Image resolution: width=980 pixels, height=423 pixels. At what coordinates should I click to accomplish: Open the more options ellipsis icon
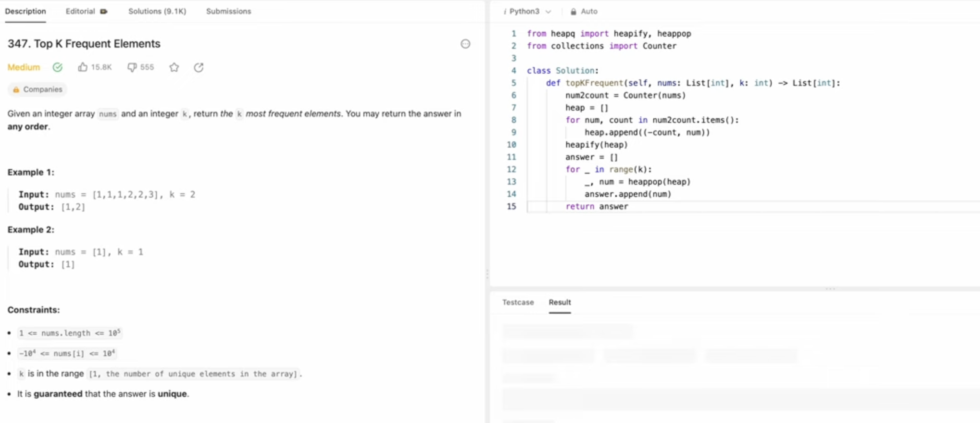pyautogui.click(x=465, y=44)
